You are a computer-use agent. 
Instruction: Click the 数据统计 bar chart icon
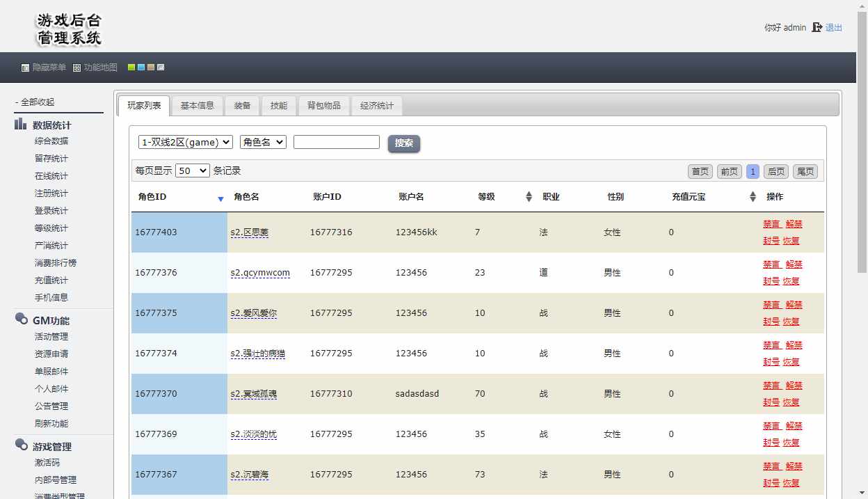point(21,125)
